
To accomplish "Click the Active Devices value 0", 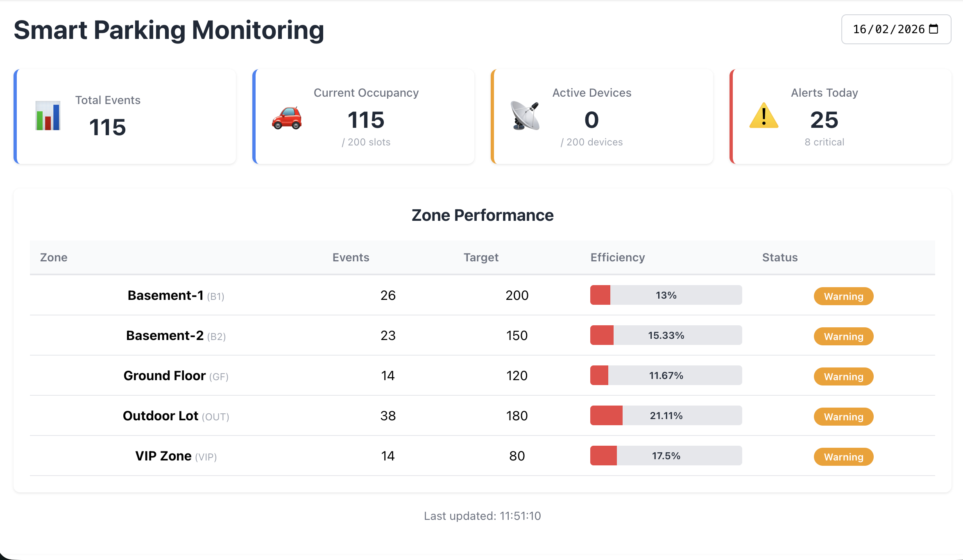I will coord(591,120).
